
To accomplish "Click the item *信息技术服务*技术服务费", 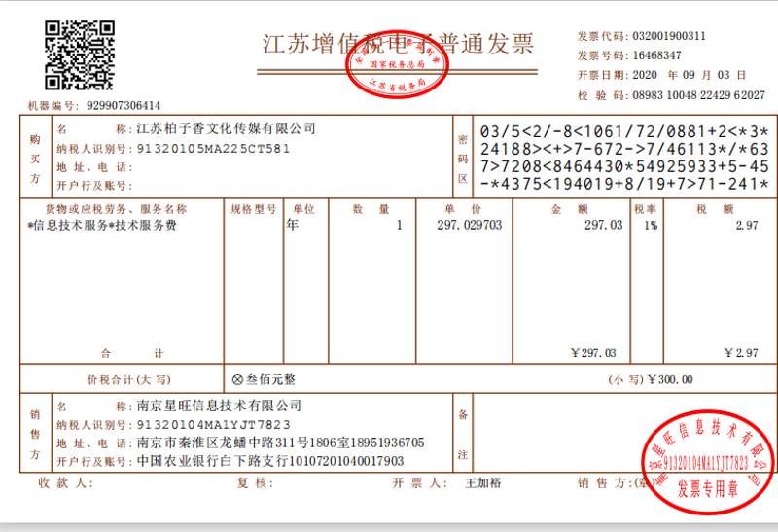I will 102,226.
